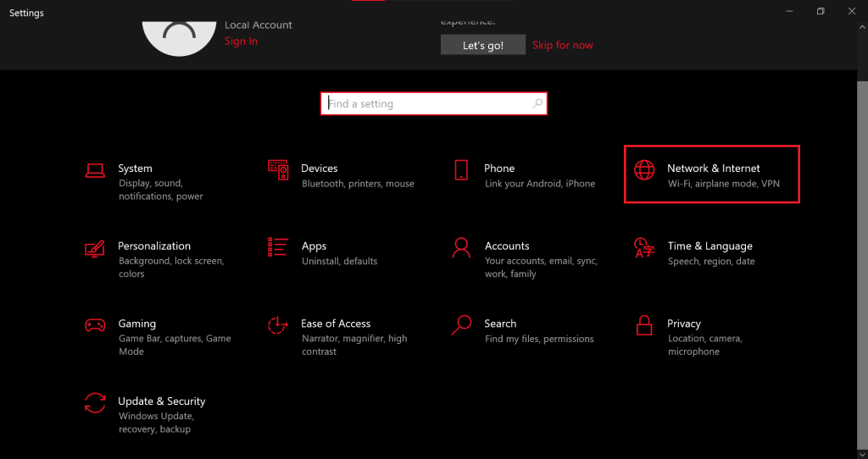Viewport: 868px width, 459px height.
Task: Open the Accounts person icon
Action: click(x=461, y=247)
